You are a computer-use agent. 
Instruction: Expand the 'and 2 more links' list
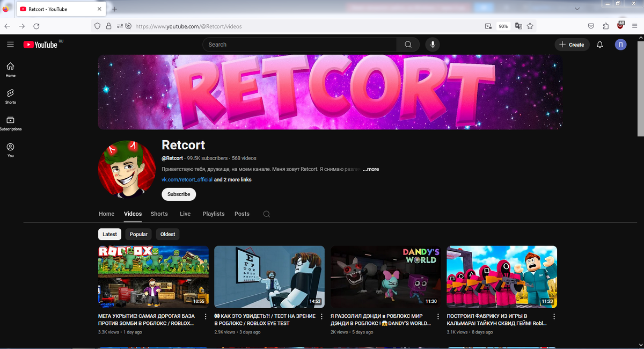[x=232, y=180]
